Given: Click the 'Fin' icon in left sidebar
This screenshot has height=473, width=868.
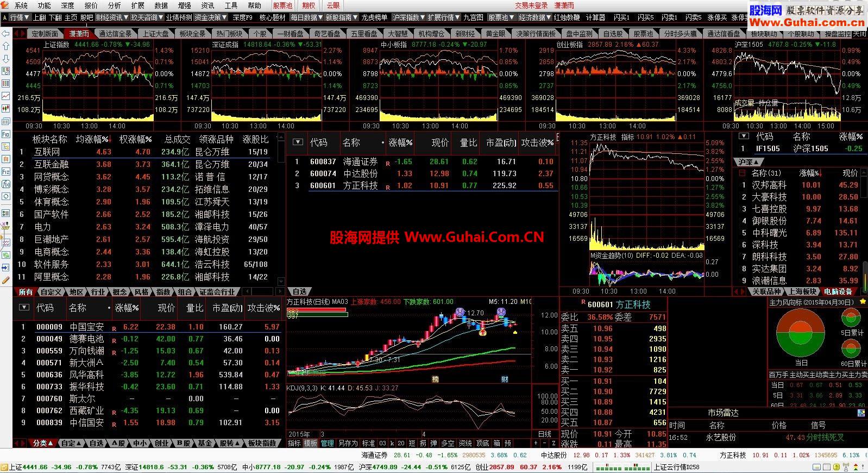Looking at the screenshot, I should (x=6, y=134).
